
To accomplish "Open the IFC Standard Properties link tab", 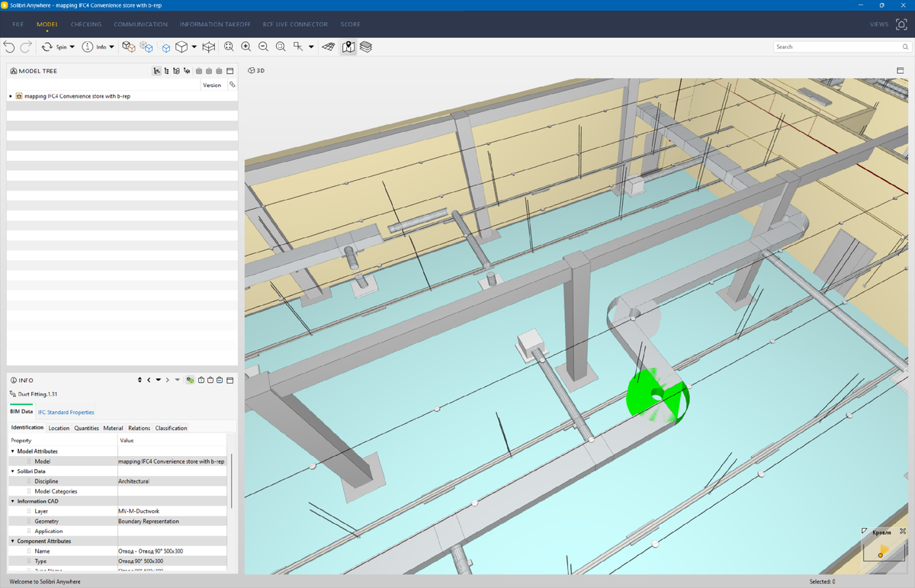I will pos(66,412).
